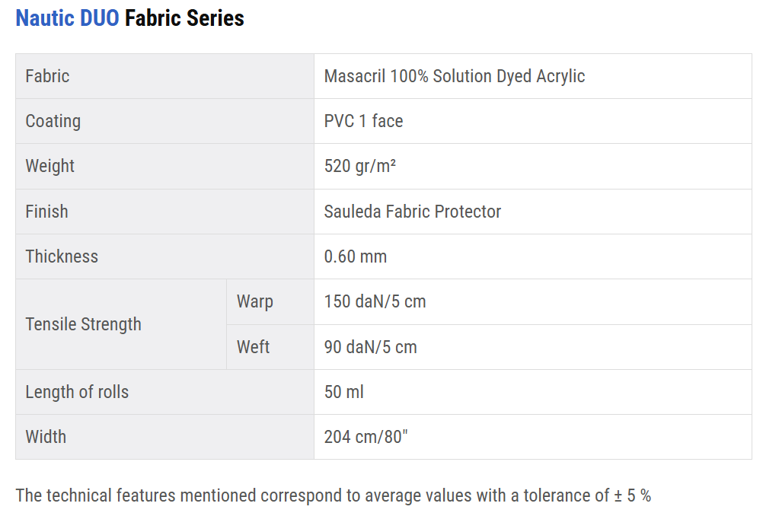Select the Thickness row label

point(62,256)
